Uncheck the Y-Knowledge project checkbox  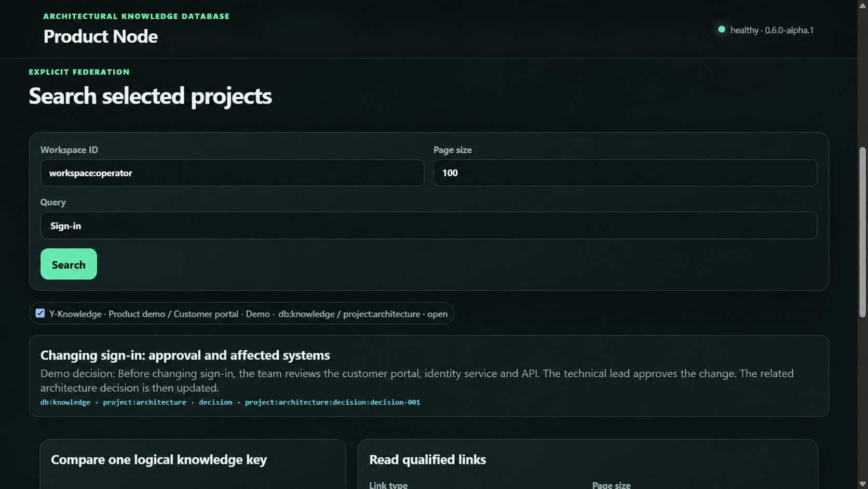40,313
